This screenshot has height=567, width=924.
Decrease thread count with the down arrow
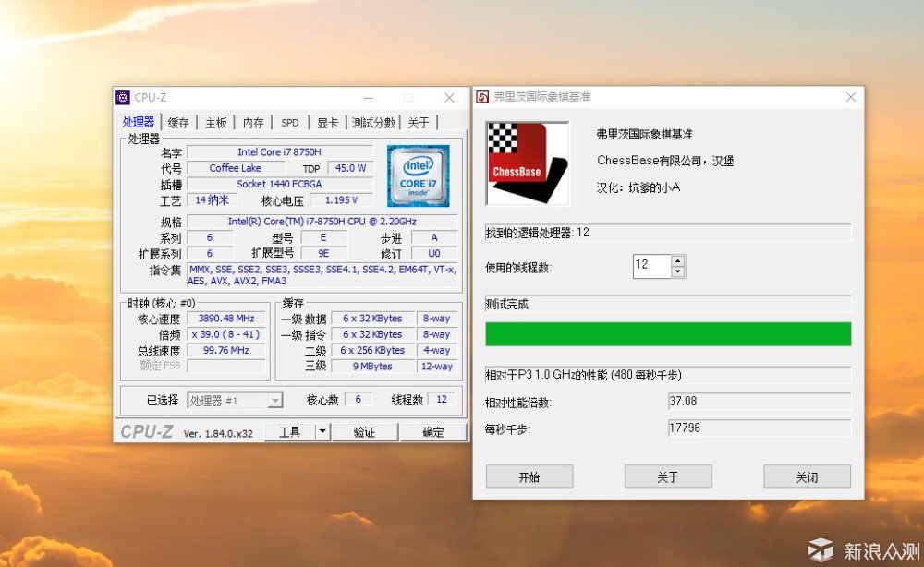[x=679, y=271]
